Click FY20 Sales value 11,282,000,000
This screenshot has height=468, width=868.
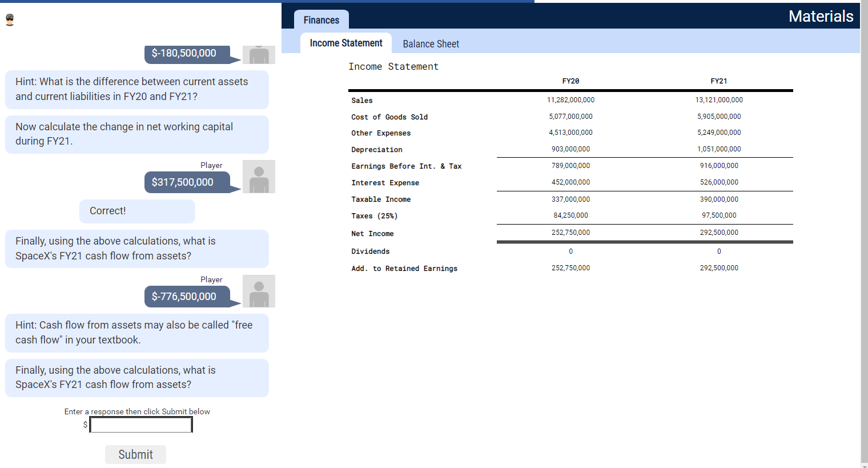[x=570, y=100]
